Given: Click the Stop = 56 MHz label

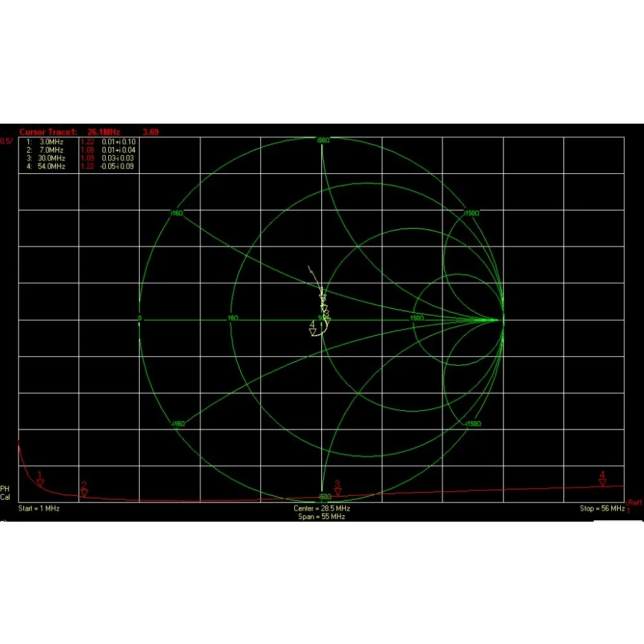Looking at the screenshot, I should [602, 509].
